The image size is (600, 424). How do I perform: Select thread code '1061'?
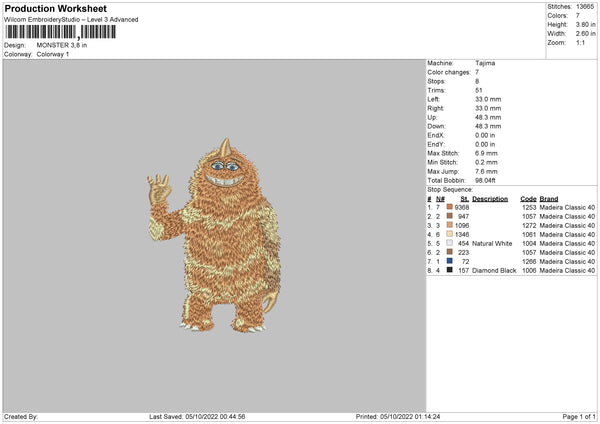point(529,235)
